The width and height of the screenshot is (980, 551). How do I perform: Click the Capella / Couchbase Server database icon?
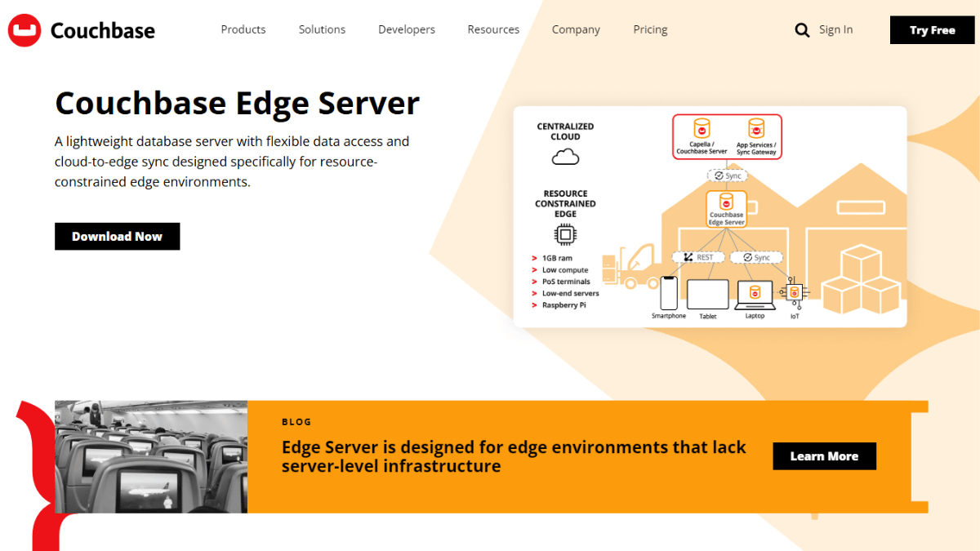(x=701, y=129)
